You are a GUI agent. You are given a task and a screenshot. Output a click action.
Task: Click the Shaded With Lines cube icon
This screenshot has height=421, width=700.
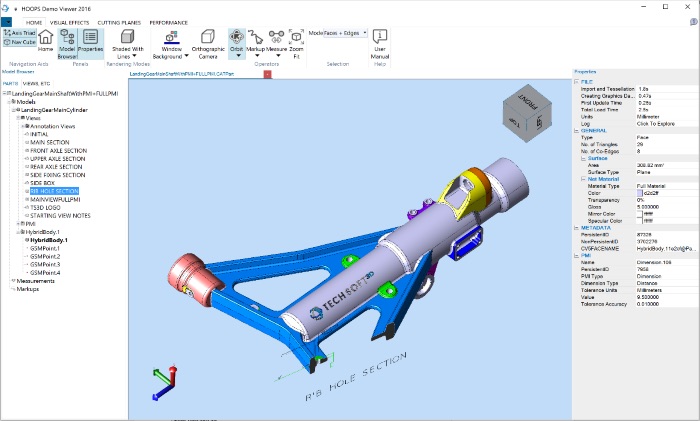[x=128, y=37]
